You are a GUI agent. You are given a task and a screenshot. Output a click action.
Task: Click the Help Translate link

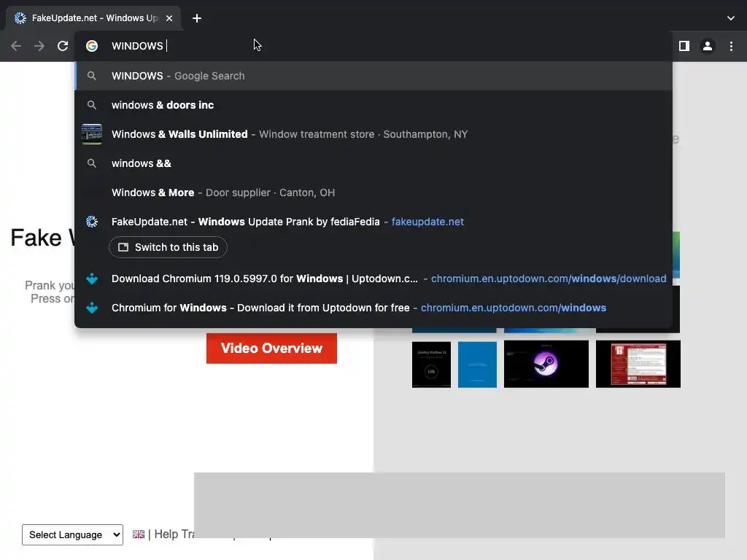(174, 534)
